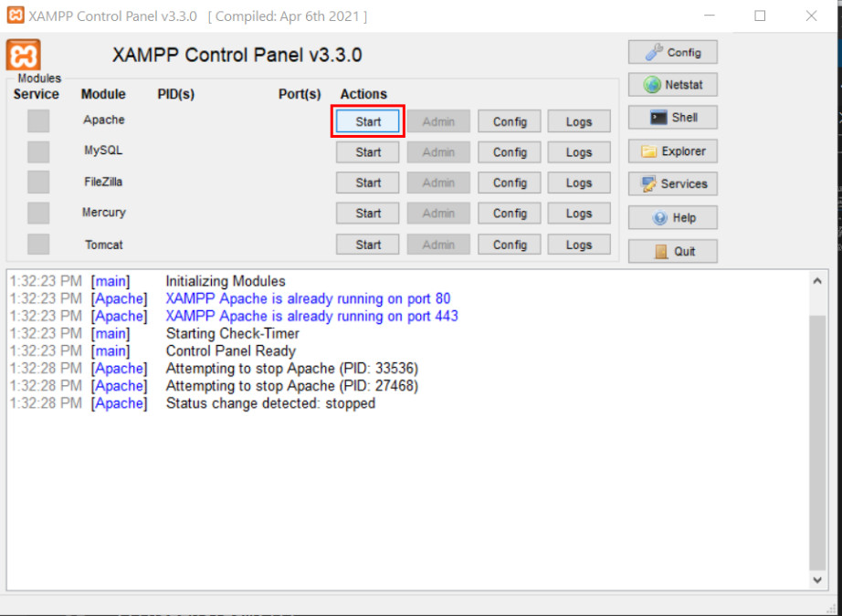Click the 'Apache is already running on port 80' line
Screen dimensions: 842x616
(309, 298)
